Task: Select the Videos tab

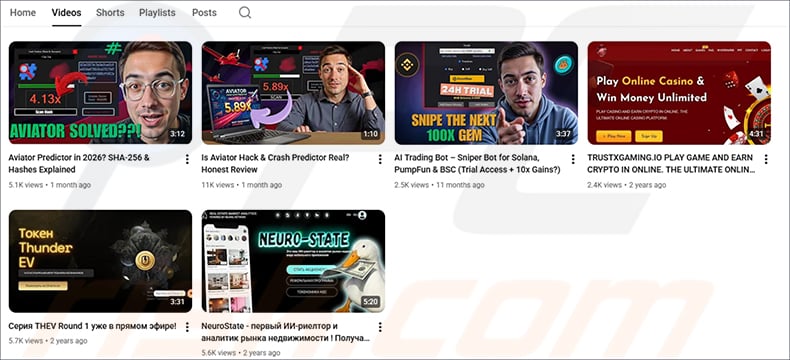Action: [67, 13]
